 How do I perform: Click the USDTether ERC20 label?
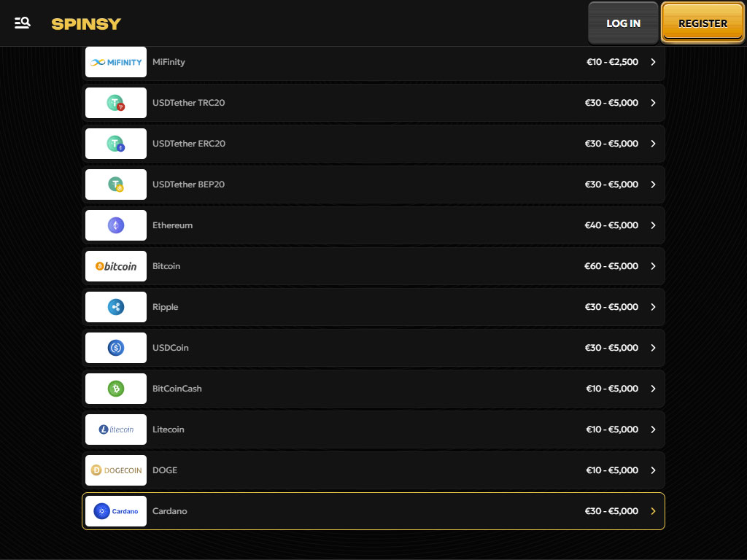[x=189, y=144]
